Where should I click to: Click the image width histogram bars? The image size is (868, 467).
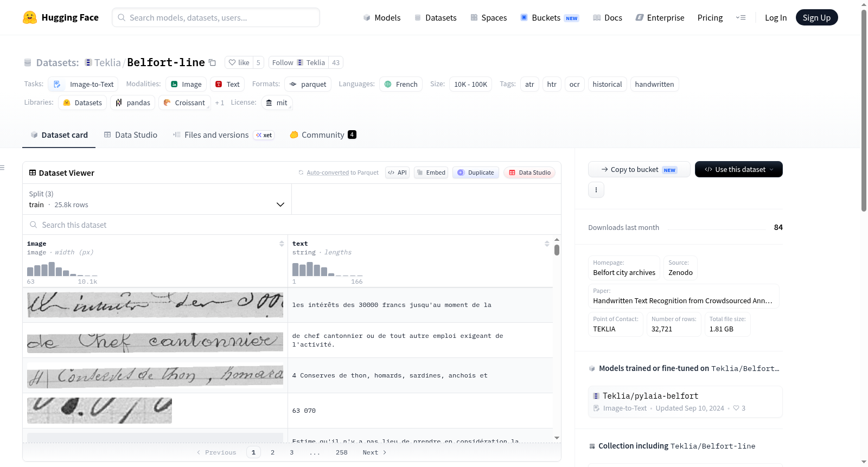(62, 269)
